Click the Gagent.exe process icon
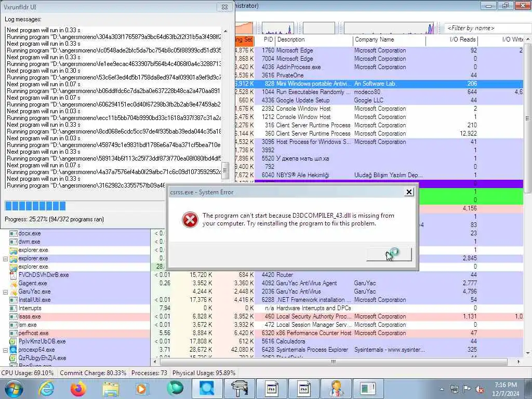Screen dimensions: 532x399 [x=13, y=283]
